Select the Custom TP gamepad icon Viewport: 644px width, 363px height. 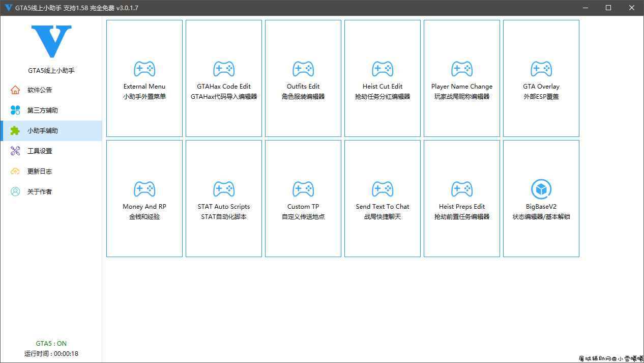[303, 189]
